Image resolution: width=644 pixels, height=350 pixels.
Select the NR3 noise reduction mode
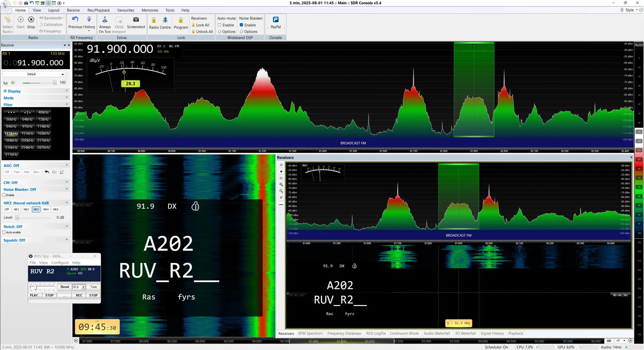(x=36, y=209)
